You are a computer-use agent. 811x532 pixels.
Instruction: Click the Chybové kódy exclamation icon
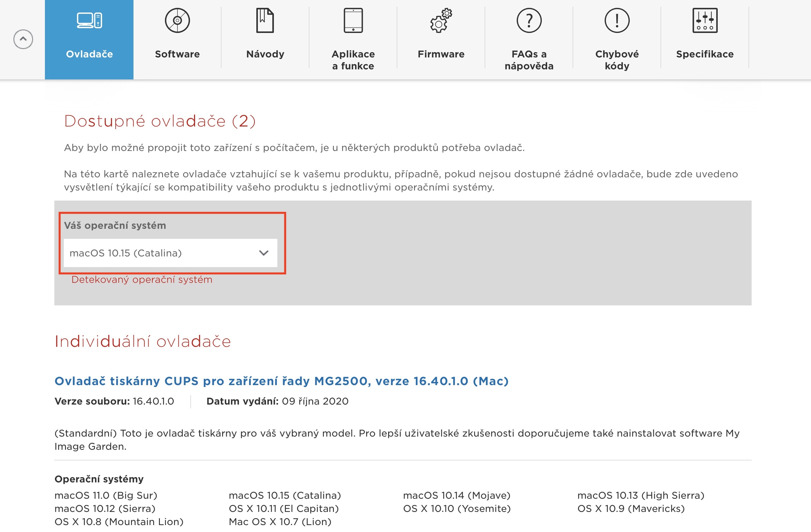(x=617, y=20)
